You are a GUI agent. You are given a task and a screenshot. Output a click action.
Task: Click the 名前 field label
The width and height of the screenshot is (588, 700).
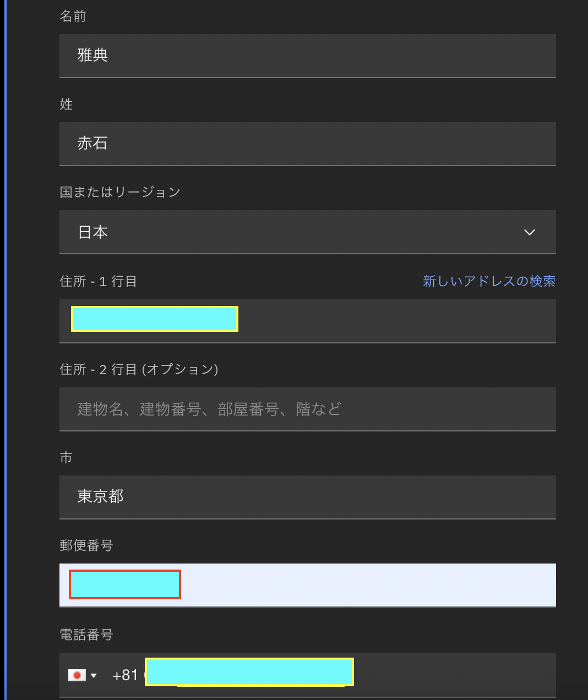tap(73, 17)
